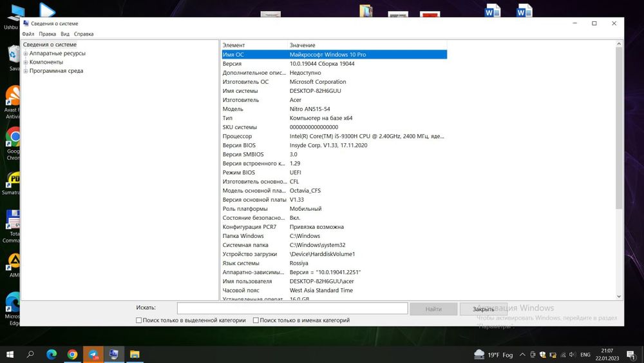
Task: Click the Искать search input field
Action: coord(292,308)
